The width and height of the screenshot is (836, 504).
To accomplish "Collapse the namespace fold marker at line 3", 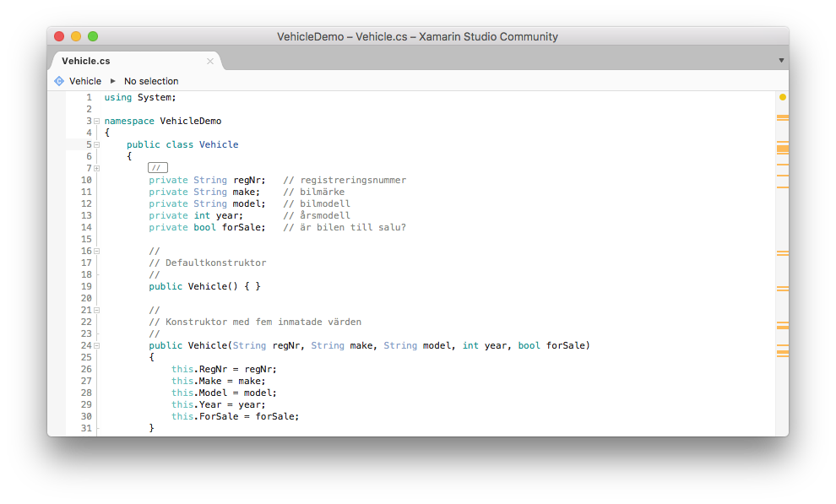I will coord(96,121).
